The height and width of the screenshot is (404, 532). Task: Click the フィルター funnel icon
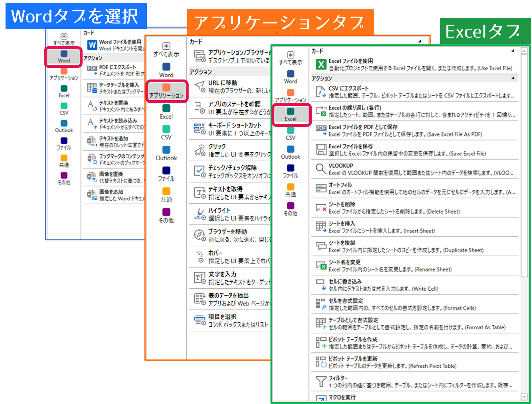tap(321, 382)
